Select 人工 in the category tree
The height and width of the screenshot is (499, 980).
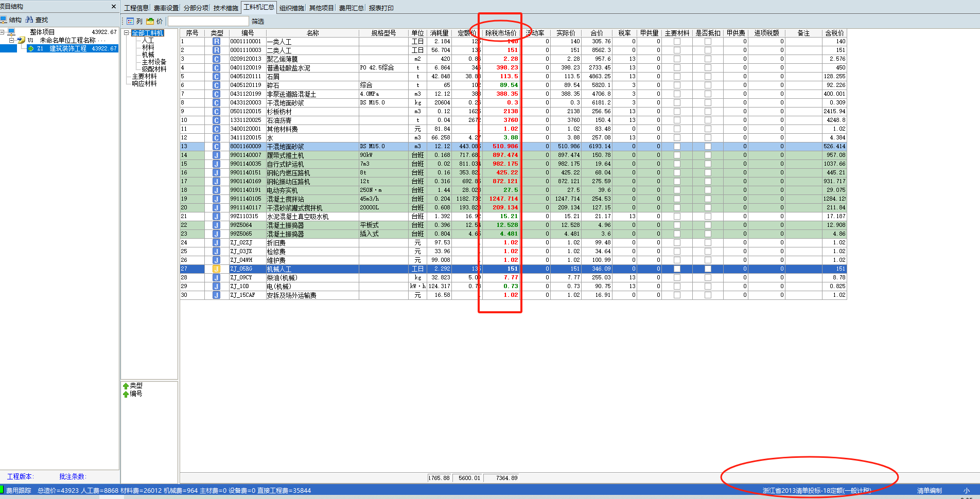[x=148, y=40]
